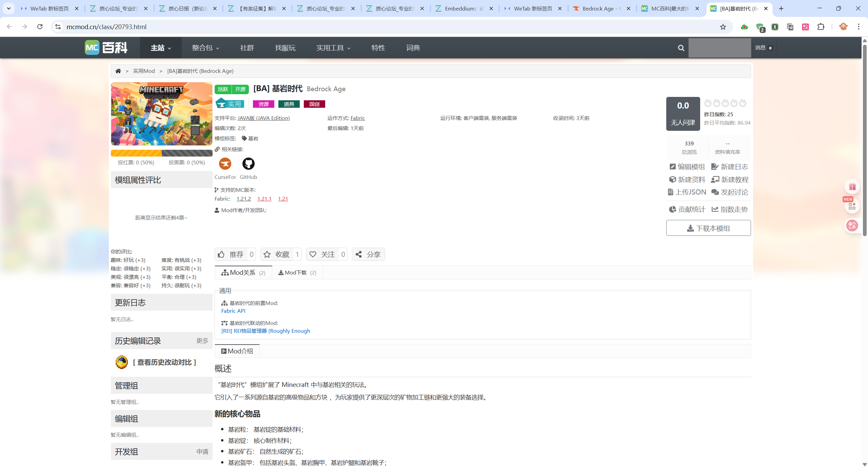
Task: Click Fabric version 1.21.1 link
Action: click(x=264, y=199)
